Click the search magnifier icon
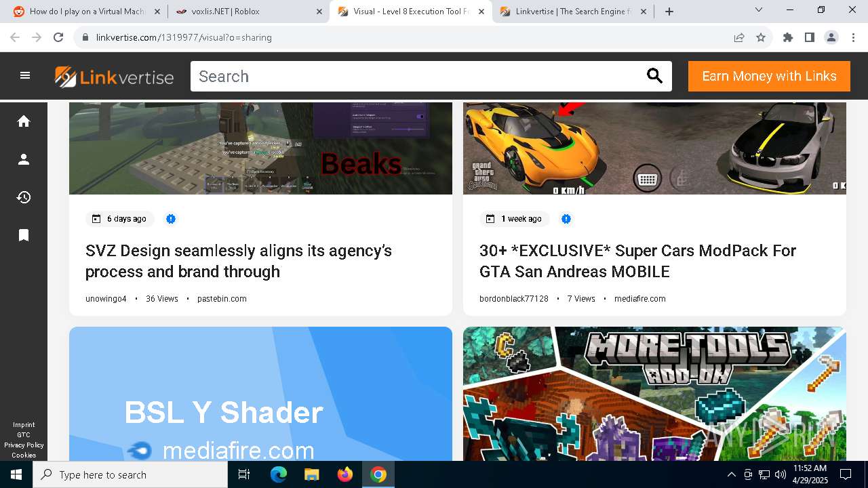Image resolution: width=868 pixels, height=488 pixels. pos(654,76)
